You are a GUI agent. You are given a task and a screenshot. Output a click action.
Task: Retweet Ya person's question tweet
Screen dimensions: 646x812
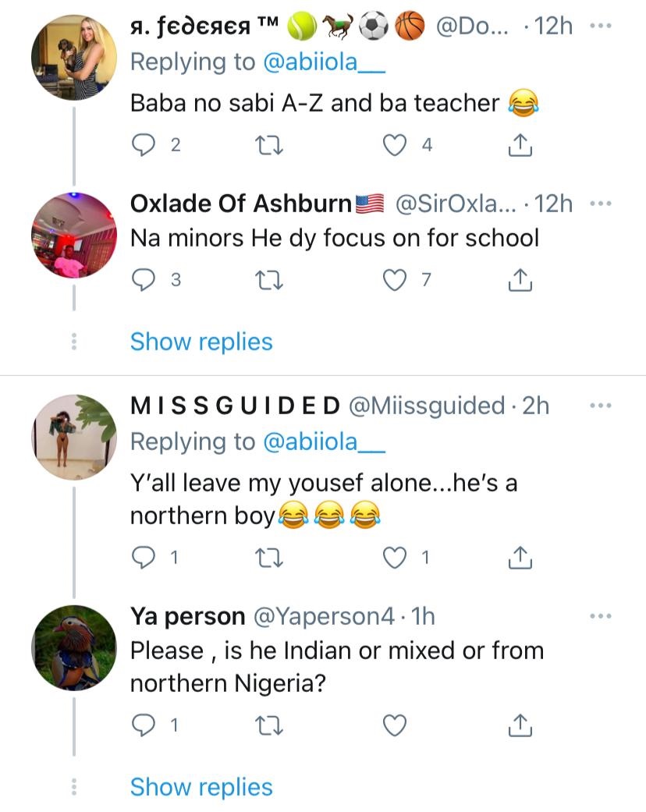tap(269, 727)
